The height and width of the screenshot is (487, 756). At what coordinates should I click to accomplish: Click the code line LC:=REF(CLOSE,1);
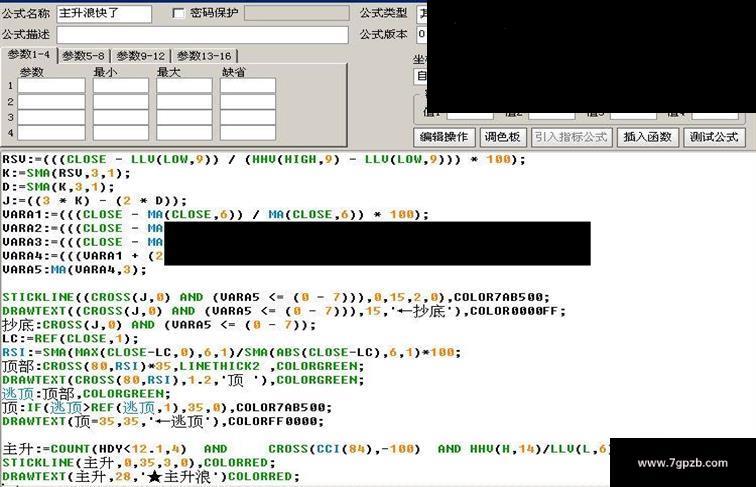[70, 338]
